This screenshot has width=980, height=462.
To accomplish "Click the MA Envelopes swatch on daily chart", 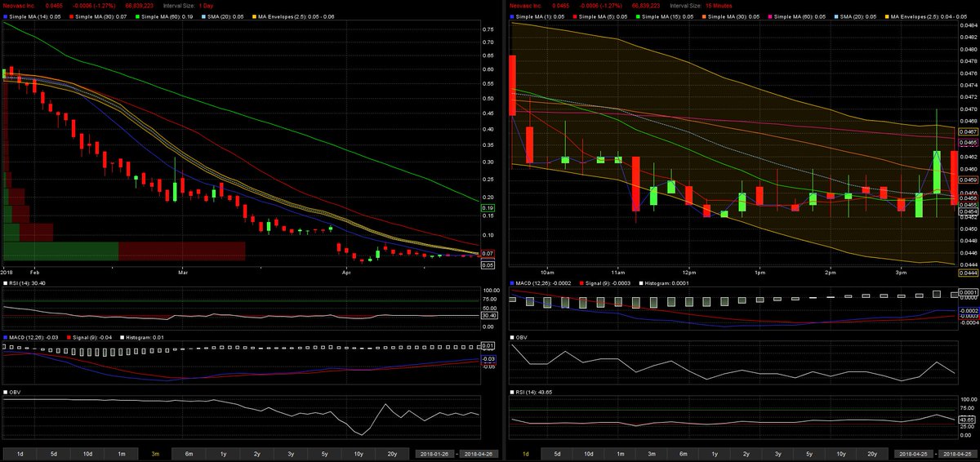I will coord(253,16).
